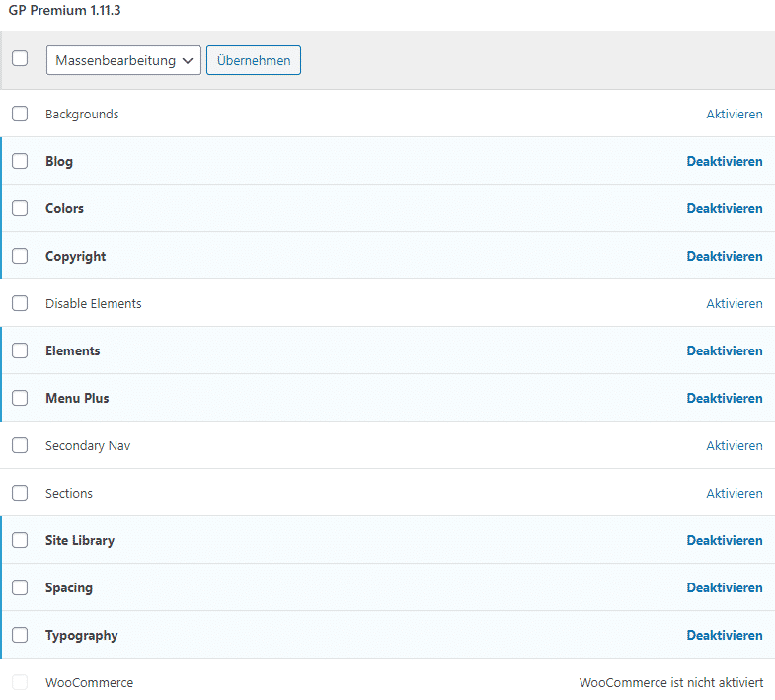Click the Site Library module name

pos(80,541)
